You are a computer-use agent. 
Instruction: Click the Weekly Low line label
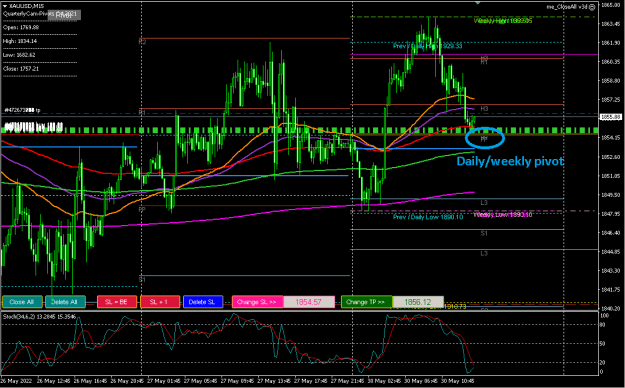503,215
